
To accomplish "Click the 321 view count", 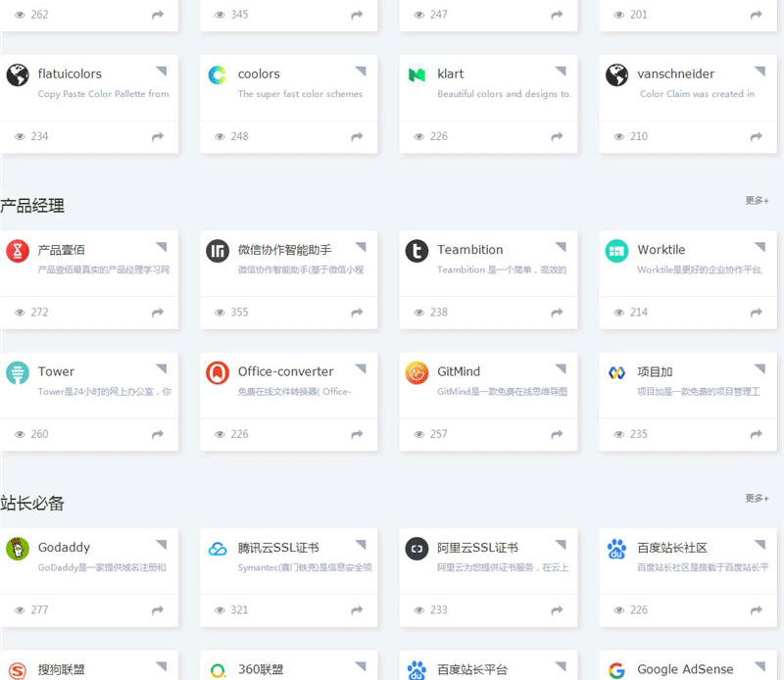I will pos(239,610).
